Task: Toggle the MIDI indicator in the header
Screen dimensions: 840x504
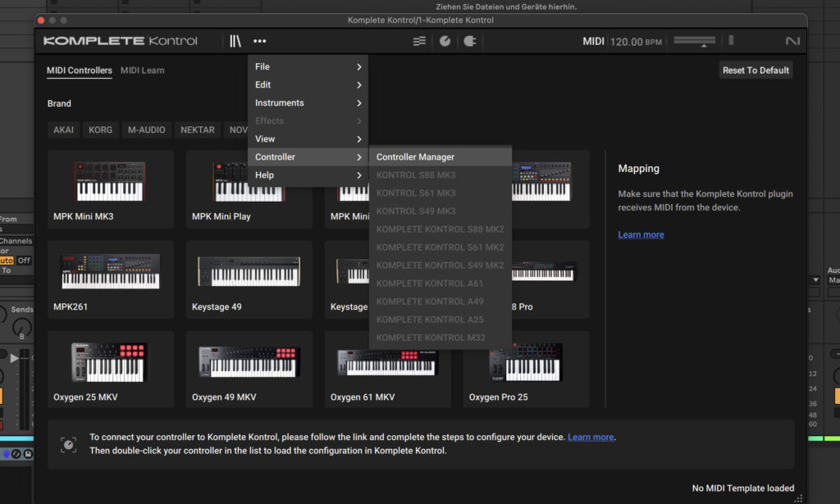Action: (x=593, y=42)
